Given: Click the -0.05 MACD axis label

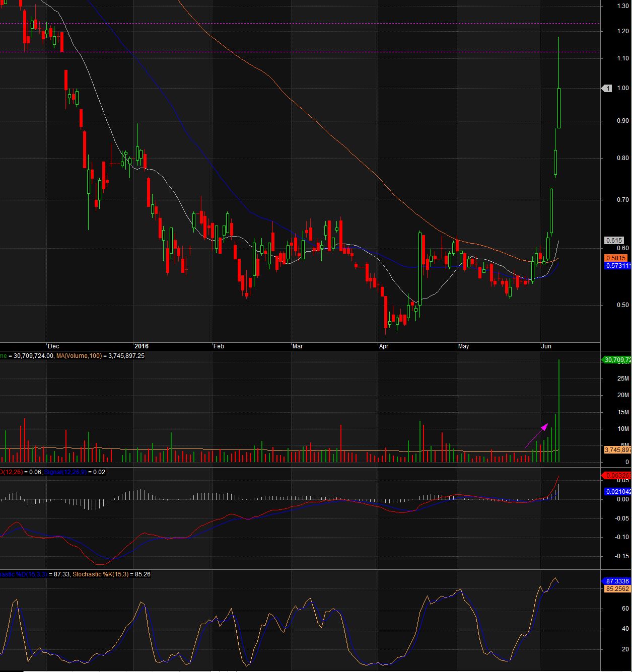Looking at the screenshot, I should (622, 518).
